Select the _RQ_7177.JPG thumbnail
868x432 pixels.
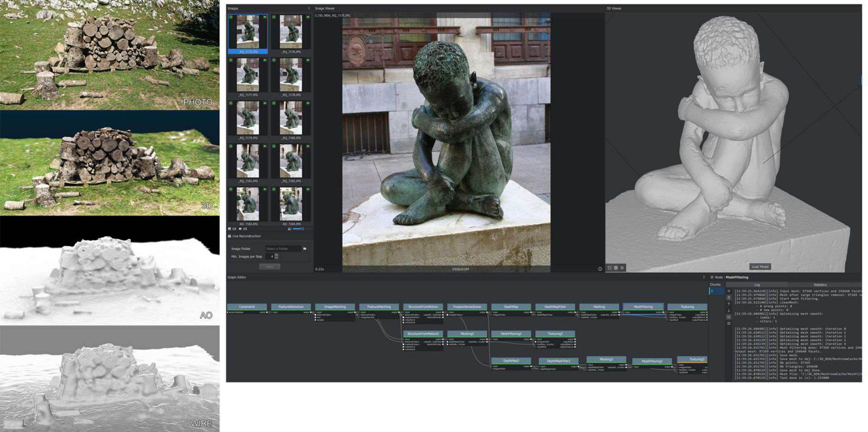[248, 78]
